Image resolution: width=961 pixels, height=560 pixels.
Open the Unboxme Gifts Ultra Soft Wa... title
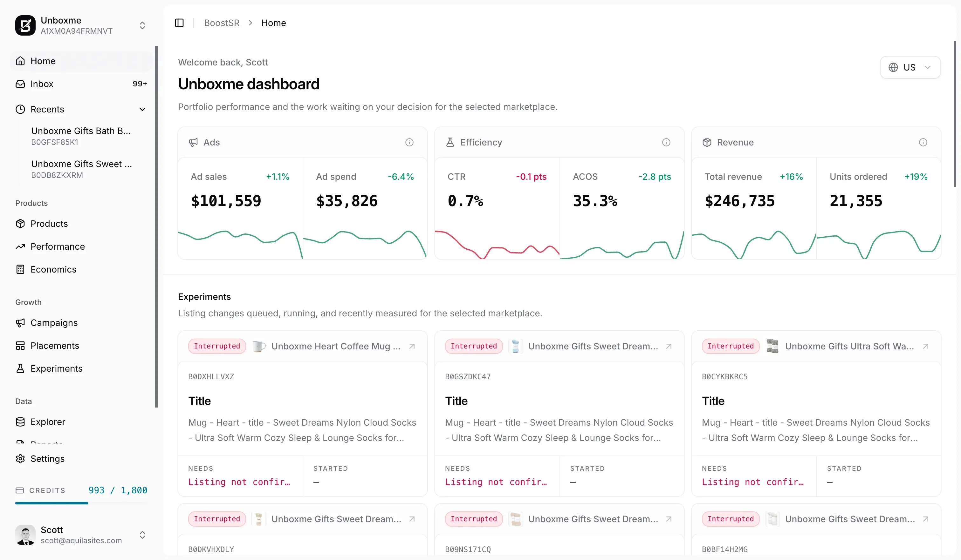tap(849, 346)
